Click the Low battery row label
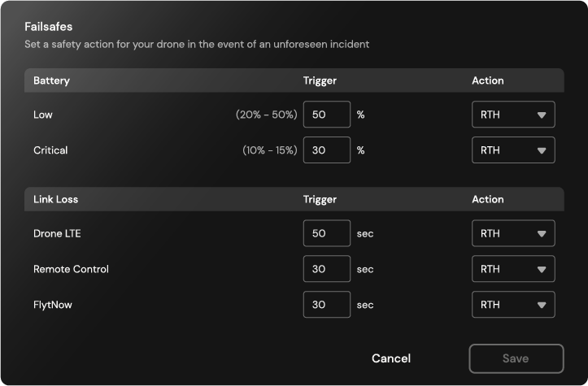The image size is (588, 386). tap(43, 115)
